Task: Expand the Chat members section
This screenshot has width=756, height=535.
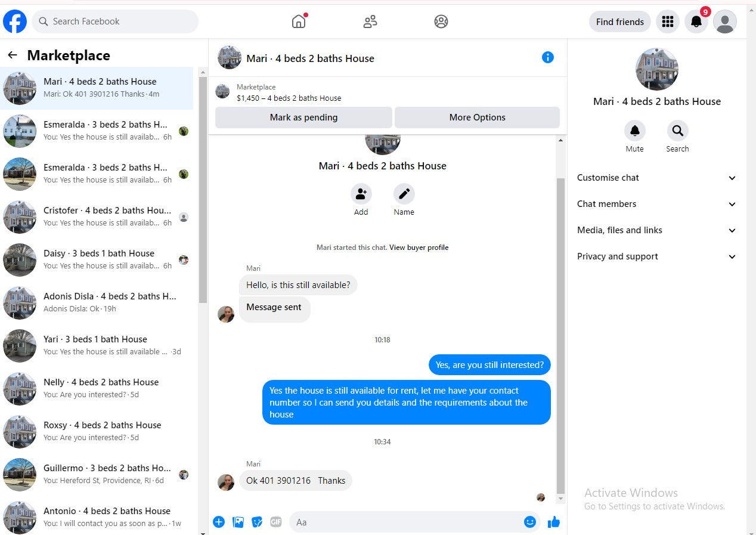Action: [657, 204]
